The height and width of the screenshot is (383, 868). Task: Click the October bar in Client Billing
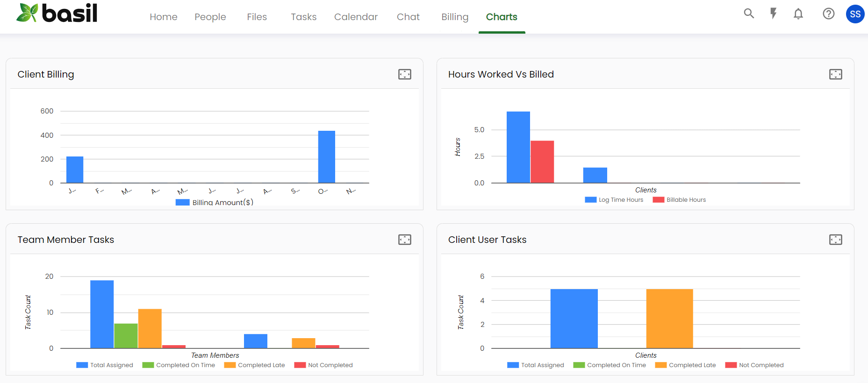[x=326, y=157]
